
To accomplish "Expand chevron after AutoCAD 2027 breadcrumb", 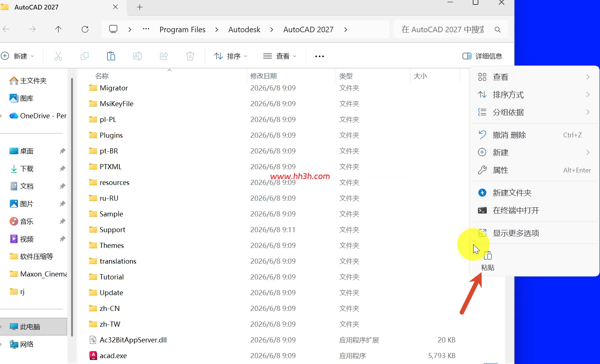I will [x=346, y=30].
